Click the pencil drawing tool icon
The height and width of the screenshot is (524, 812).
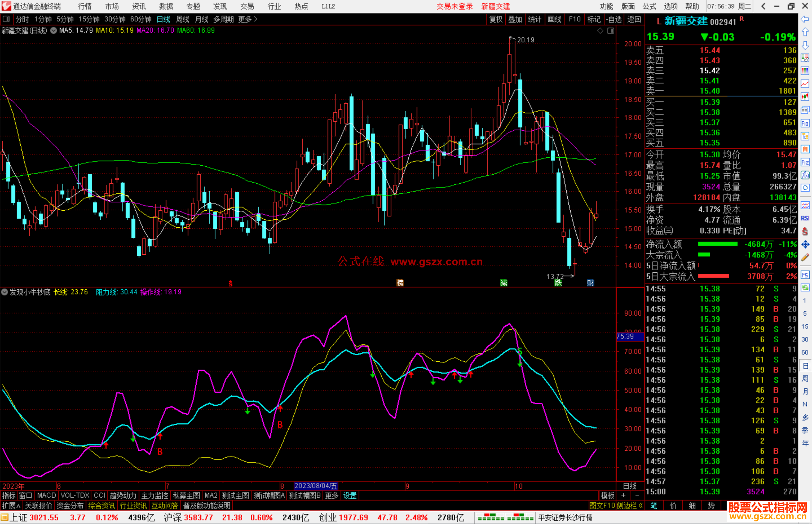coord(805,257)
